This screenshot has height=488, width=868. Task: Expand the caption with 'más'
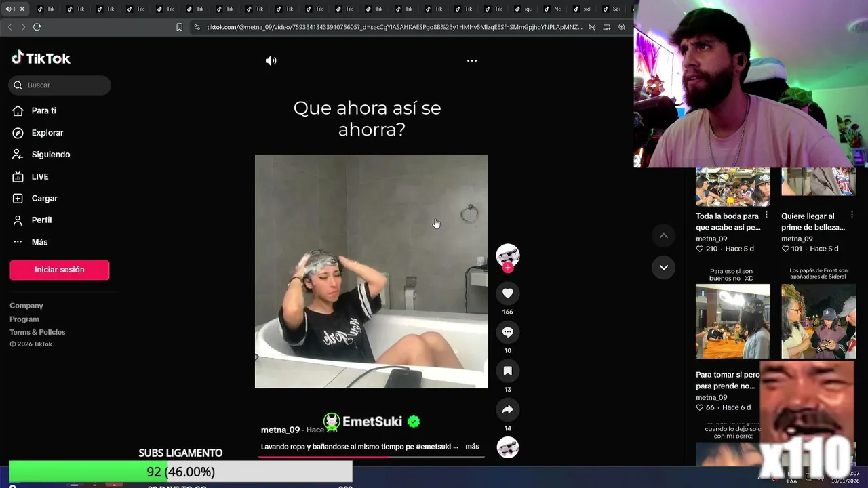(472, 447)
